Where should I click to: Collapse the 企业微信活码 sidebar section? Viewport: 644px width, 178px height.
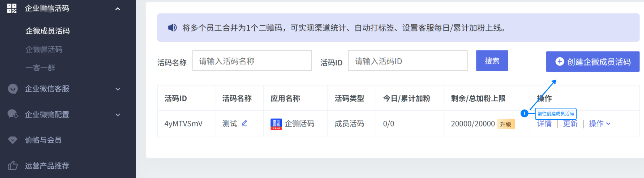pos(118,9)
